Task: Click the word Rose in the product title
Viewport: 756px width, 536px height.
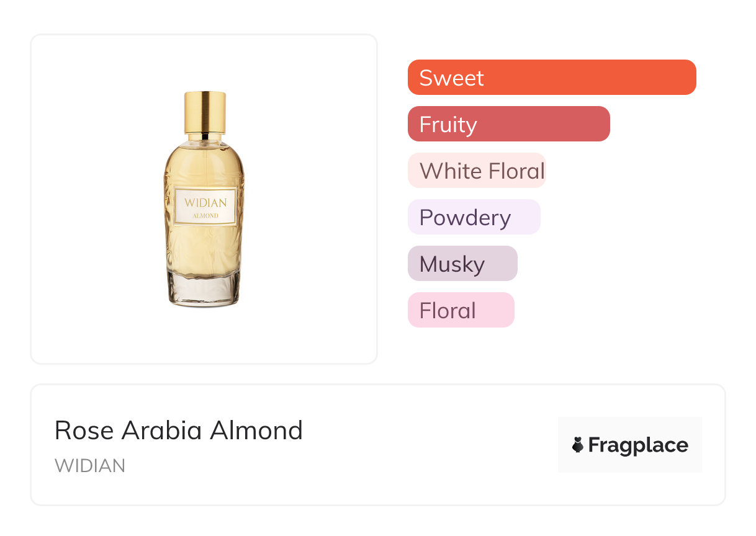Action: pos(84,431)
